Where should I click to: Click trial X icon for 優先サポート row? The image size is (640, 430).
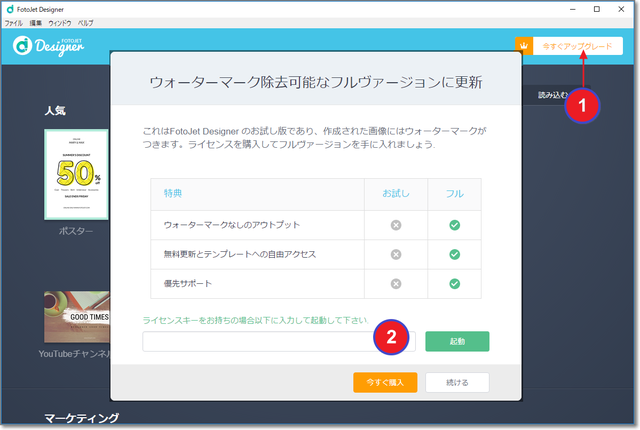(395, 284)
